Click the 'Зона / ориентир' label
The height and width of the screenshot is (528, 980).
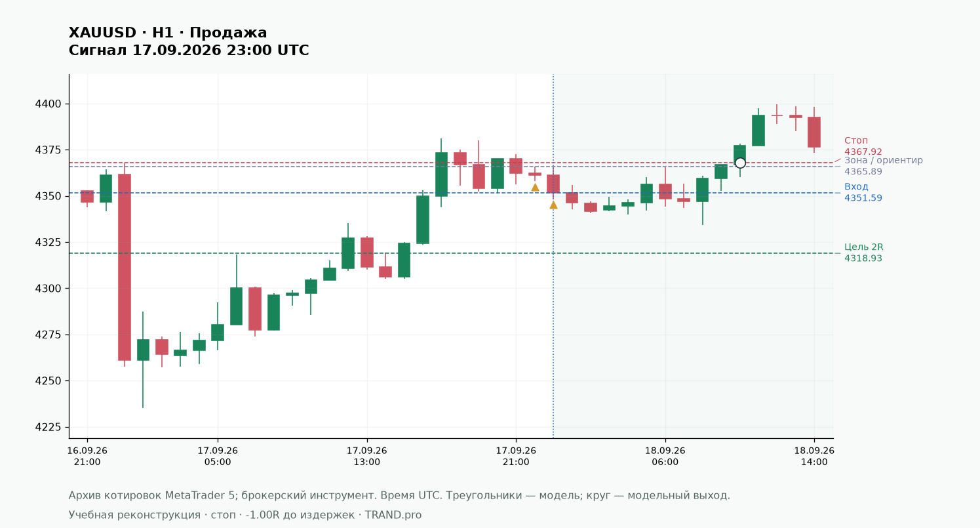pos(884,160)
